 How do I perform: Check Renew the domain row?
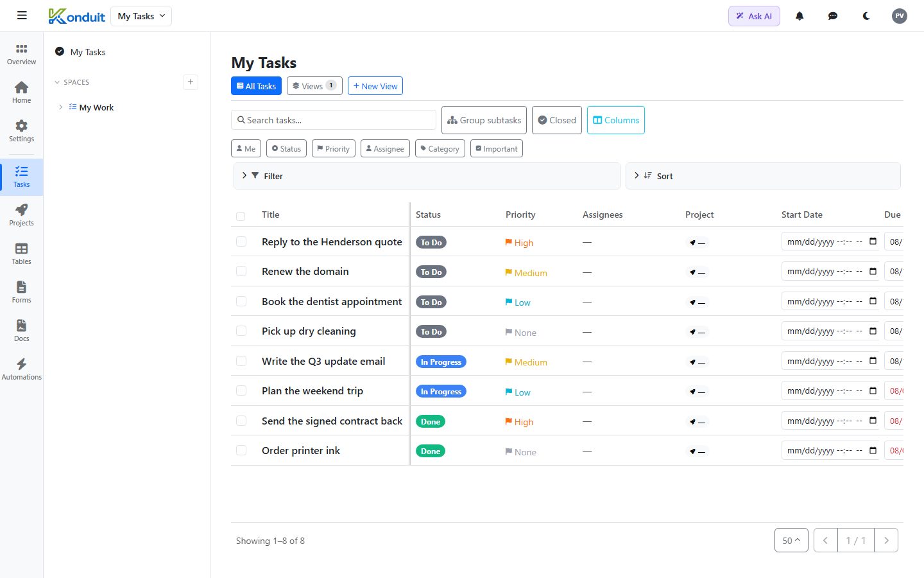click(241, 271)
